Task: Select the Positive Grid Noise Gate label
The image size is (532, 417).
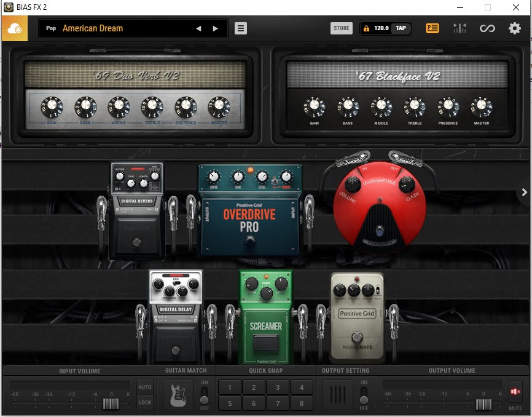Action: point(358,314)
